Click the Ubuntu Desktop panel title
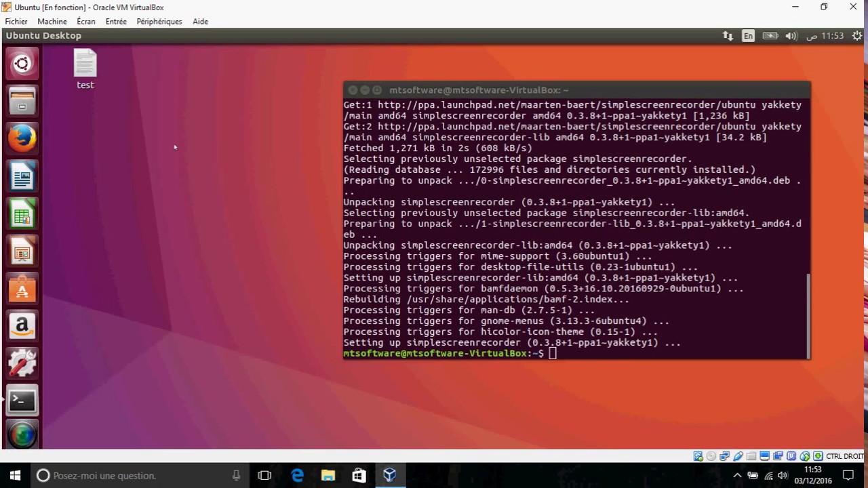 pos(43,36)
